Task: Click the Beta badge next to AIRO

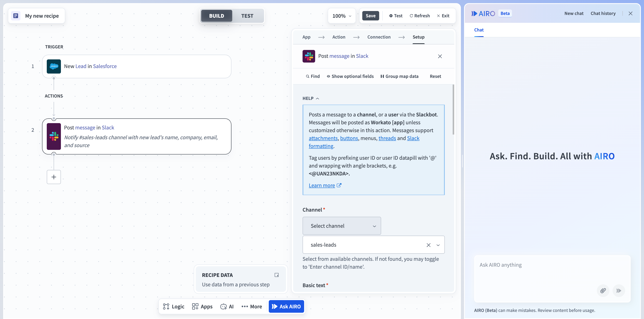Action: 505,14
